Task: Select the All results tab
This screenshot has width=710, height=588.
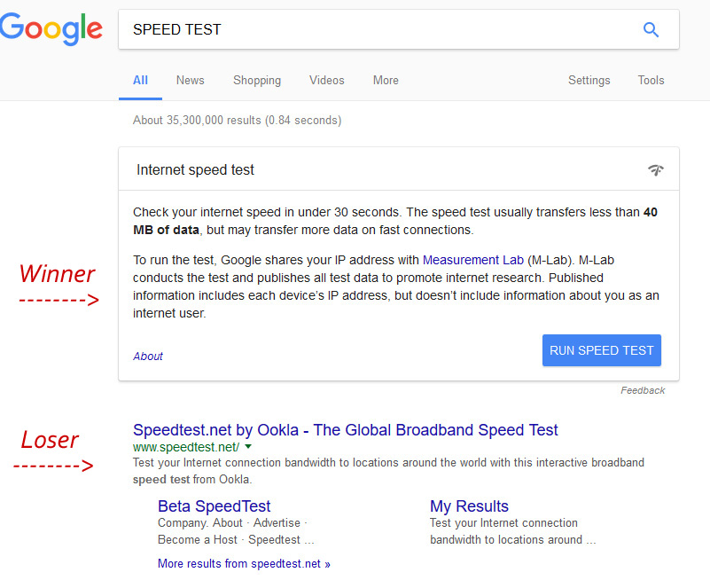Action: click(x=140, y=80)
